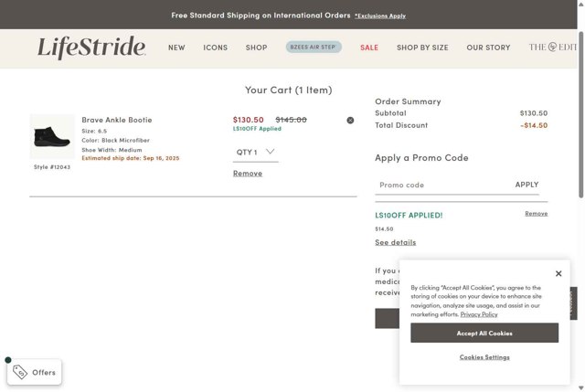Open the NEW menu
Image resolution: width=585 pixels, height=392 pixels.
click(x=176, y=48)
